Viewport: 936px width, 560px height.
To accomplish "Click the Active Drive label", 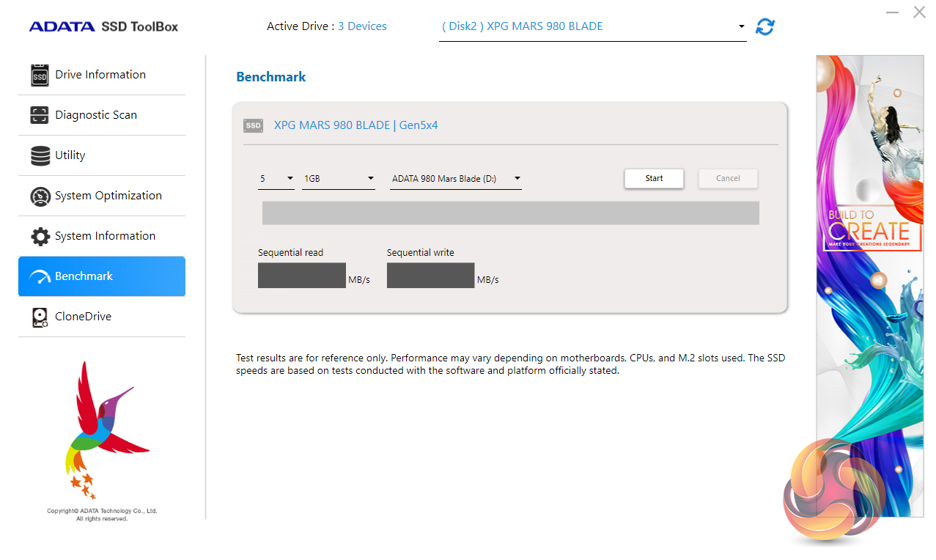I will point(301,26).
